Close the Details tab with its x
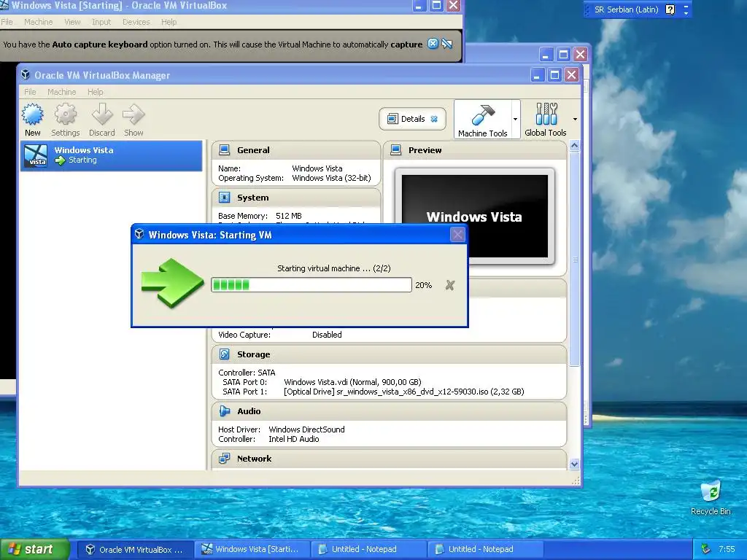 pos(434,119)
